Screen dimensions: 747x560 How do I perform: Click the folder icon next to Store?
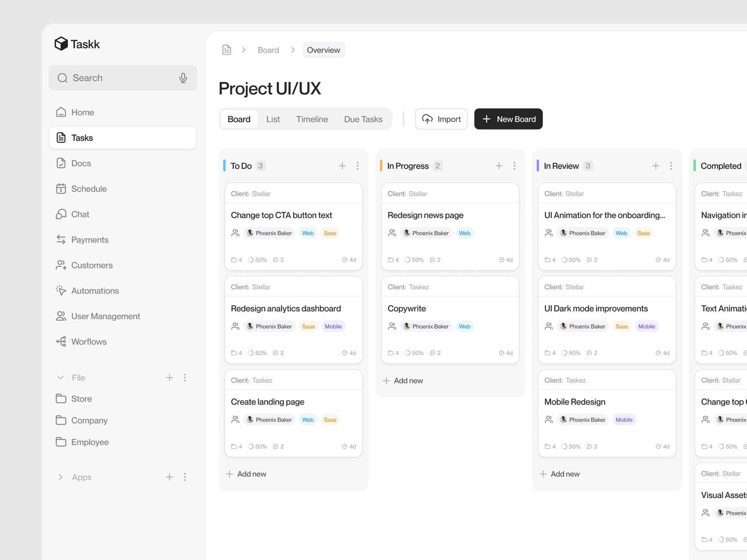pyautogui.click(x=61, y=398)
